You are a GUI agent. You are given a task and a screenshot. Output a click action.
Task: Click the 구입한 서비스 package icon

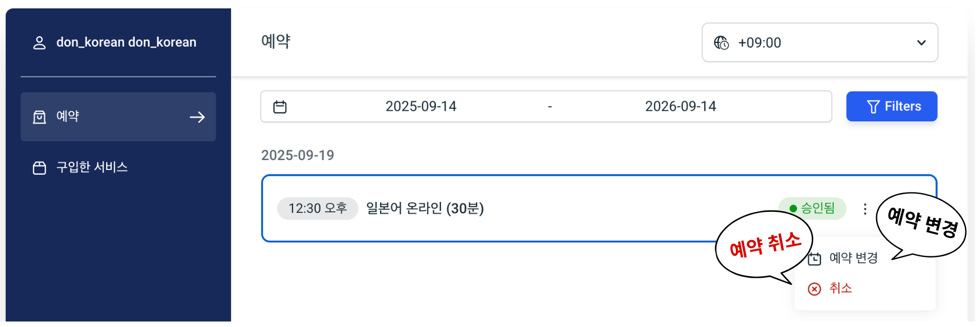tap(39, 167)
